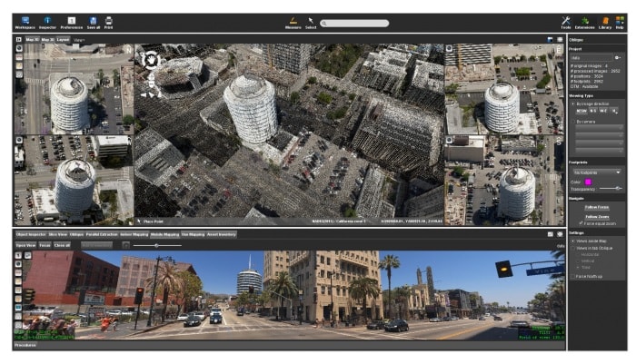The image size is (636, 364).
Task: Click the slider in the panorama toolbar
Action: tap(157, 245)
